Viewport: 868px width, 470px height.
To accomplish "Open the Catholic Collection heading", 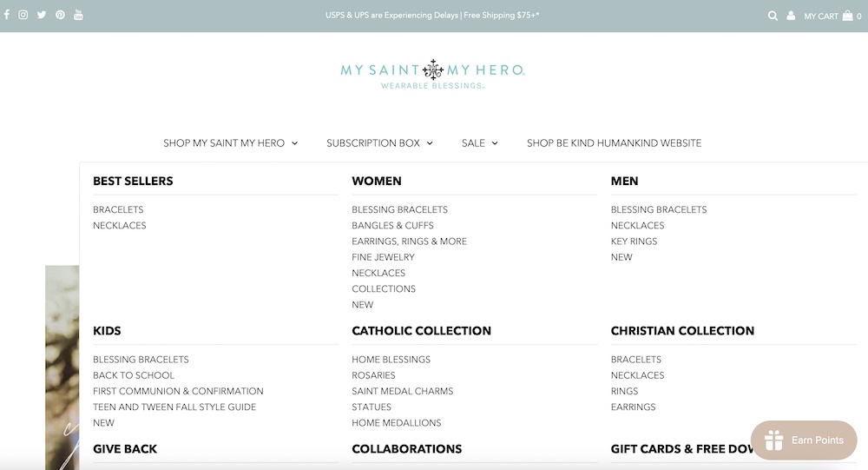I will pos(421,330).
